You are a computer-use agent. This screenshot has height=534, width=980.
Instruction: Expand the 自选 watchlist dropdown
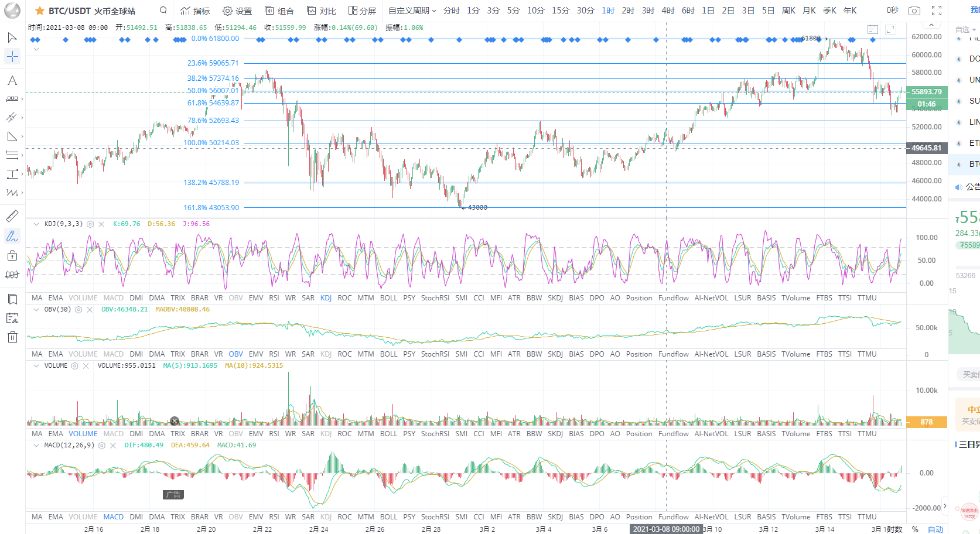[x=965, y=29]
